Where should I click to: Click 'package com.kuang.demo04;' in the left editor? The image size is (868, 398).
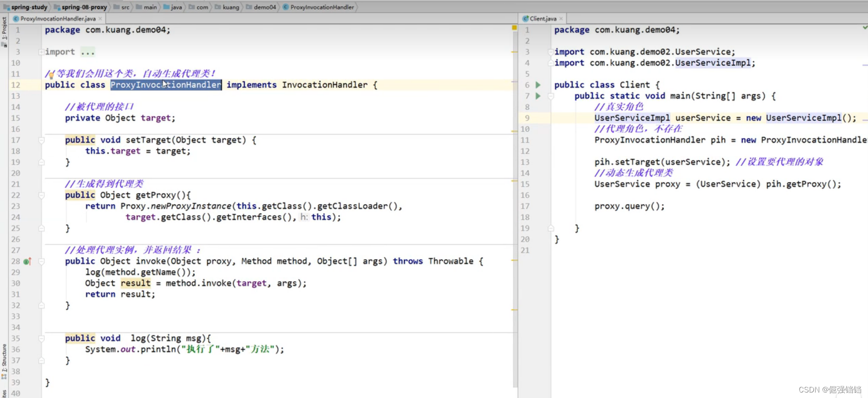click(x=108, y=30)
